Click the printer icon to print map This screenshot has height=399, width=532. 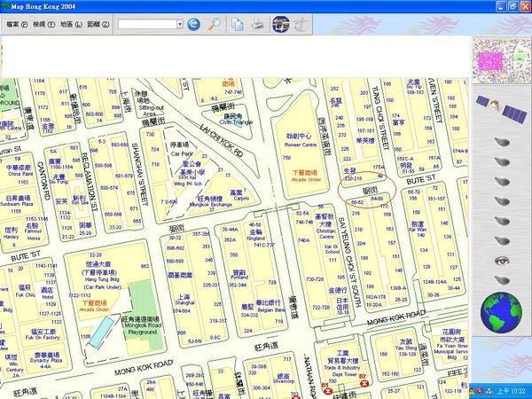click(258, 25)
